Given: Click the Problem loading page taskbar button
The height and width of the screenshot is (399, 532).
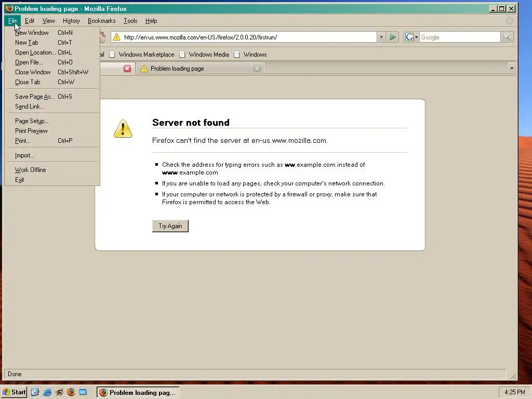Looking at the screenshot, I should tap(138, 393).
